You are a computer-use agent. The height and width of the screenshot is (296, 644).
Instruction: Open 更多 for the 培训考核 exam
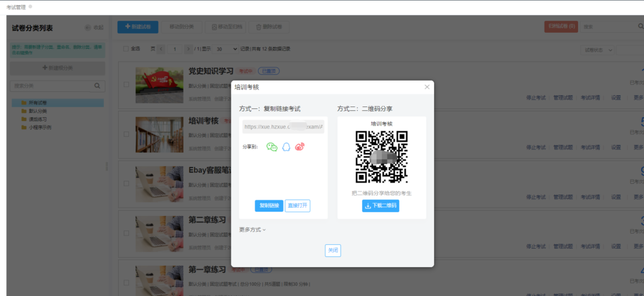click(x=638, y=147)
